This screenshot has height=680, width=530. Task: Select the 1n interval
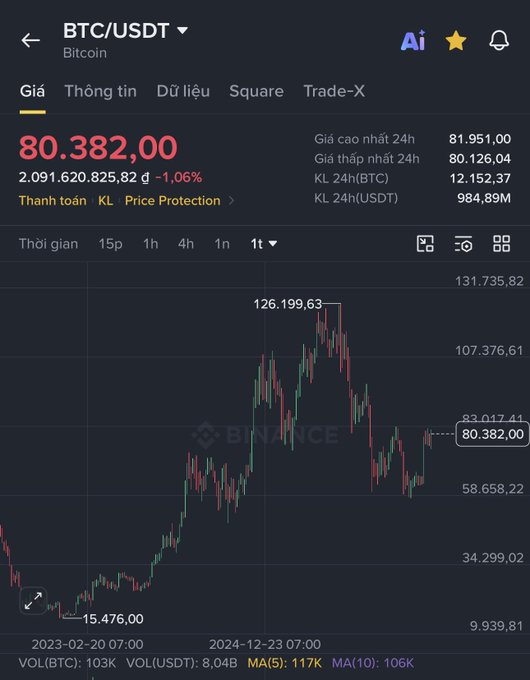click(x=222, y=244)
